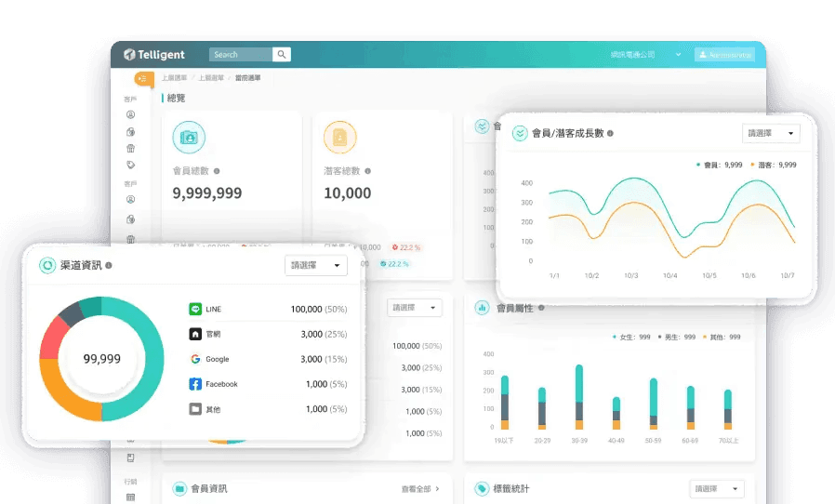The image size is (835, 504).
Task: Click the teal 22.2 % badge
Action: click(394, 264)
